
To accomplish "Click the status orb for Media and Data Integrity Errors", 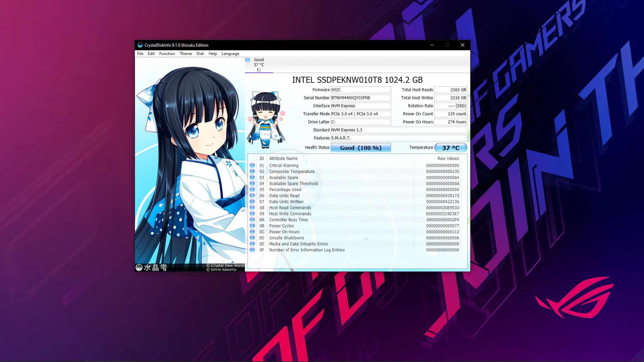I will pyautogui.click(x=252, y=244).
